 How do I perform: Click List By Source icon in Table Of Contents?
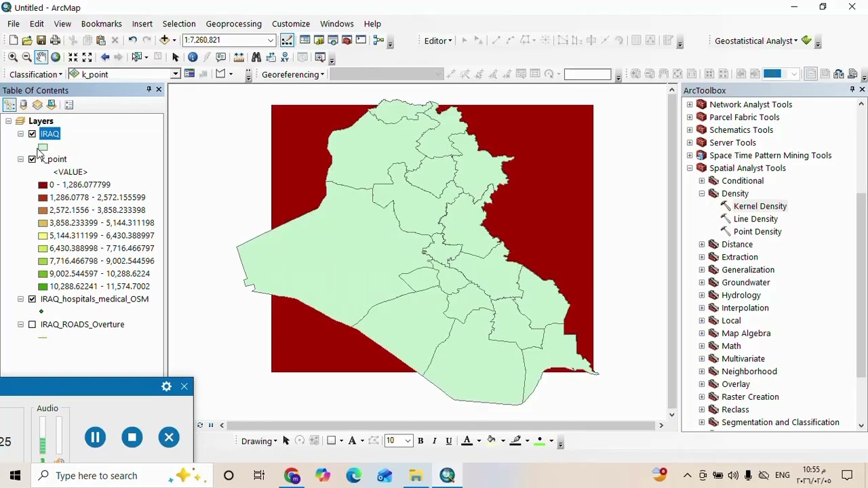24,104
